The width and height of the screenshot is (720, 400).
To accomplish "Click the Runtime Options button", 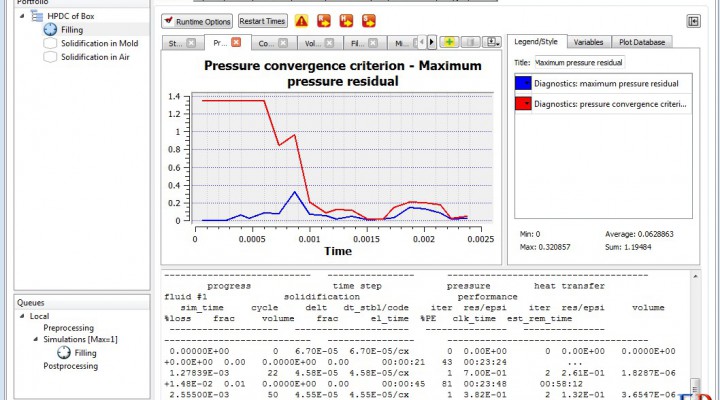I will pos(198,21).
